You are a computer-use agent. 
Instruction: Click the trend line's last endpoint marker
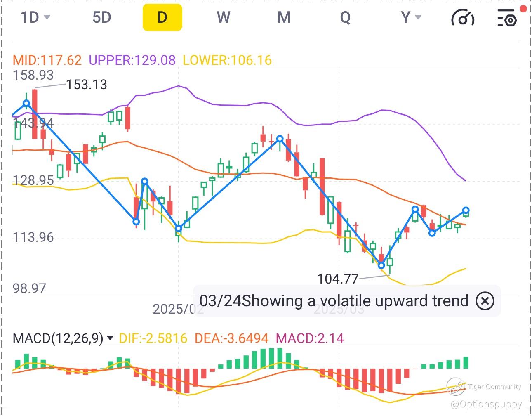coord(466,210)
